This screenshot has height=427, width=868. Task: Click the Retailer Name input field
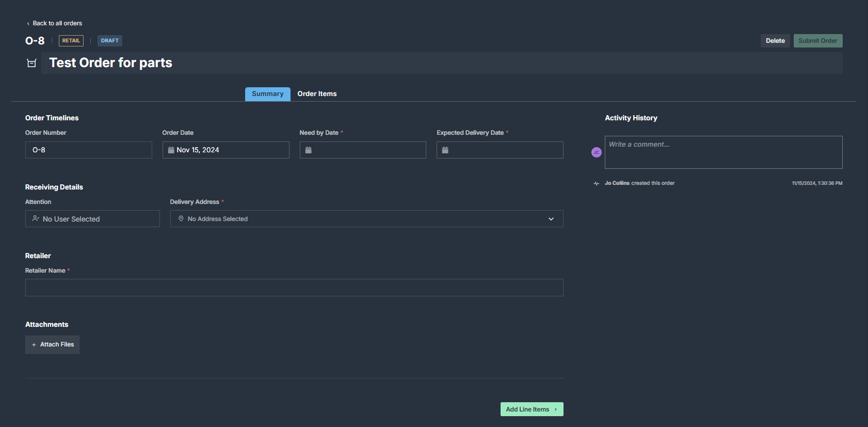pyautogui.click(x=294, y=288)
